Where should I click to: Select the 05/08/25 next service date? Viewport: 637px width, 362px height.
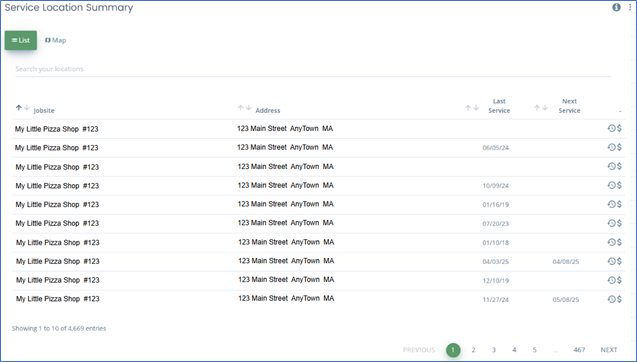566,300
